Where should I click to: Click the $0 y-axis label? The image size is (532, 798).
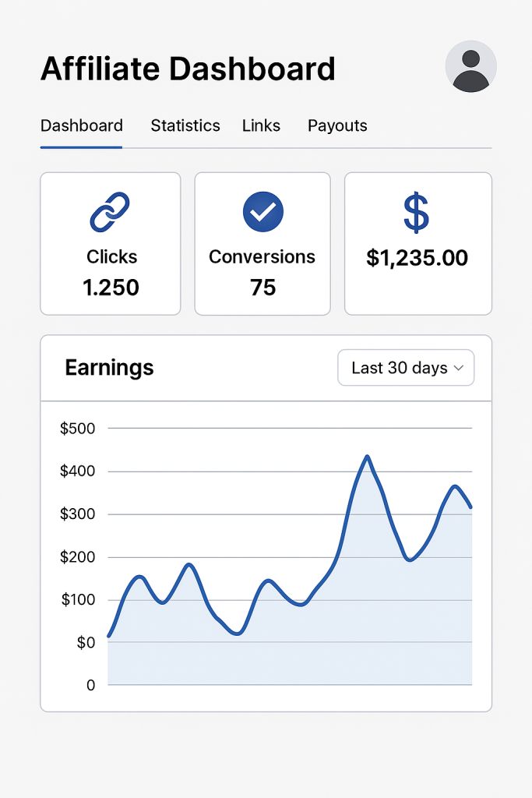click(86, 643)
